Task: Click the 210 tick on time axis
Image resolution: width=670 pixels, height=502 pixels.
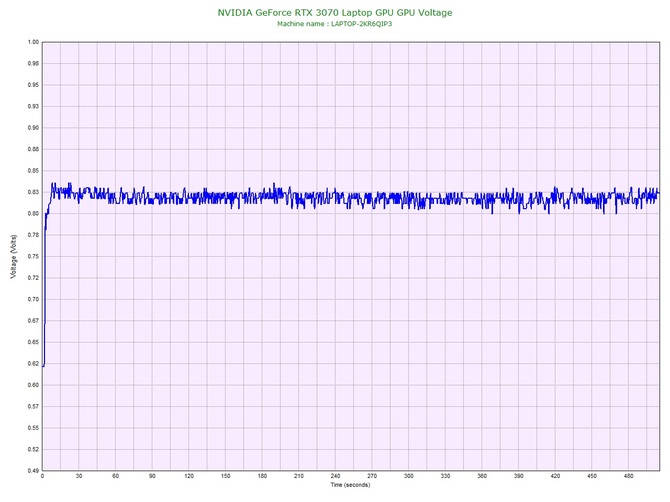Action: tap(299, 476)
